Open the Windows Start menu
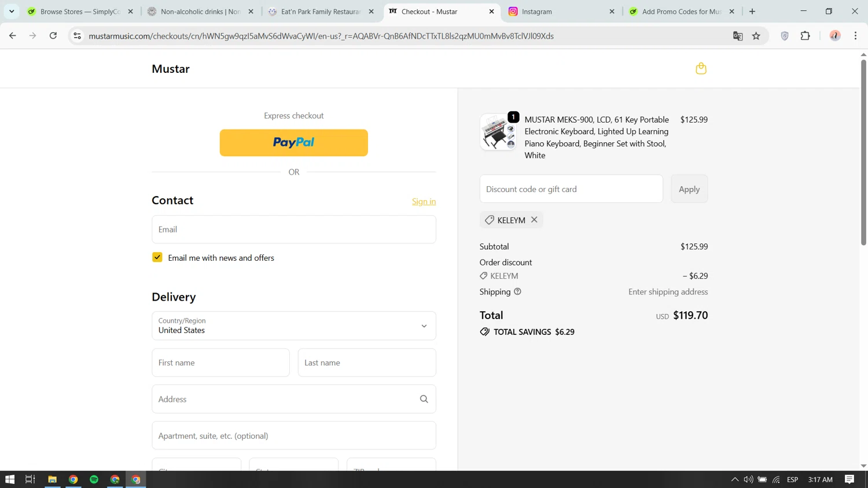Screen dimensions: 868x488 pyautogui.click(x=10, y=479)
